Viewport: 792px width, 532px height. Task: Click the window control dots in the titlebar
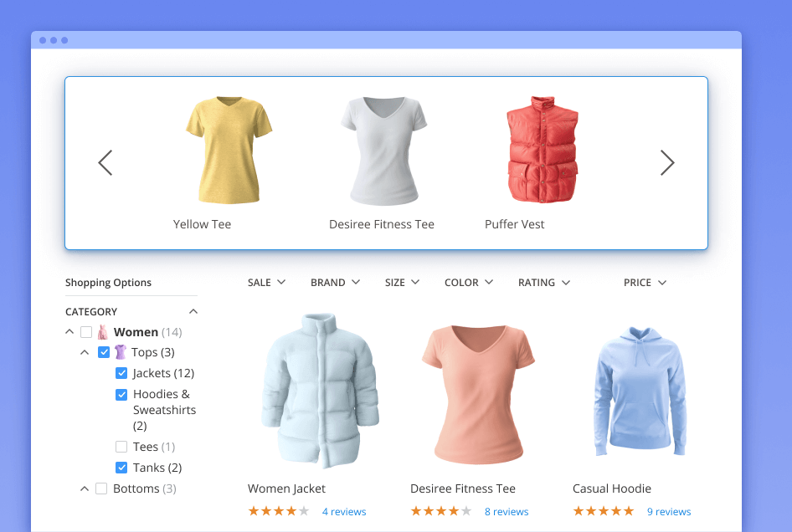tap(53, 38)
